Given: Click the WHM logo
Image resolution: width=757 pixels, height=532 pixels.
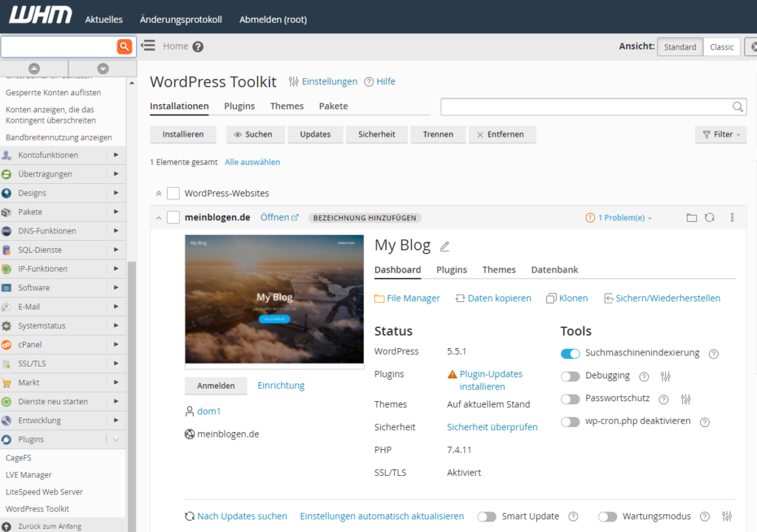Looking at the screenshot, I should pyautogui.click(x=41, y=15).
